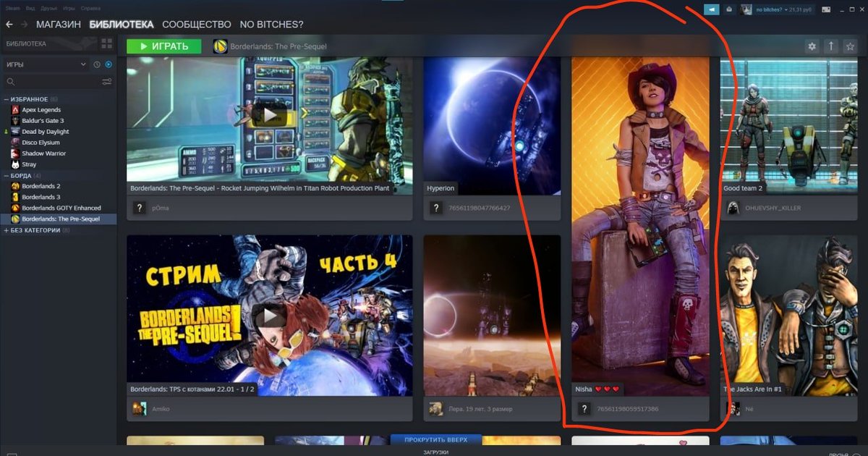Open the announcements megaphone icon
868x456 pixels.
pos(712,9)
